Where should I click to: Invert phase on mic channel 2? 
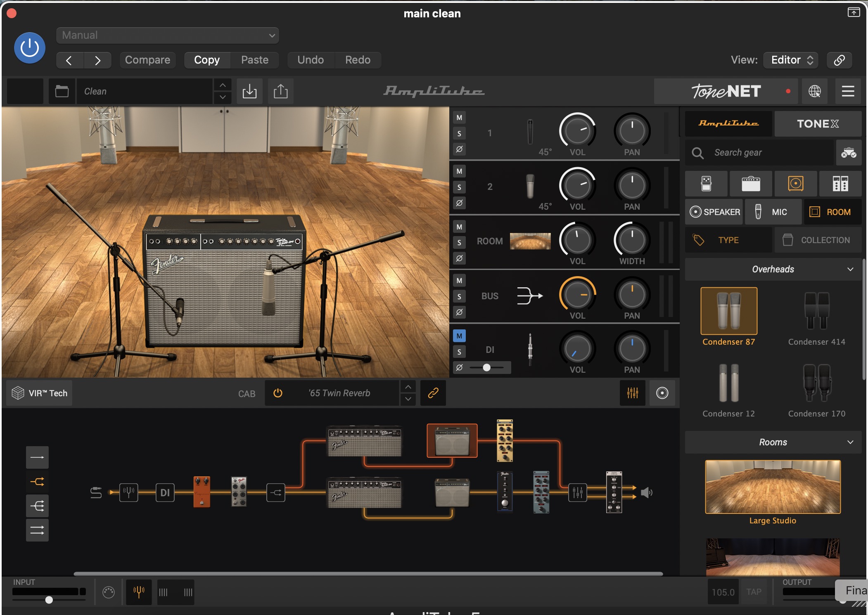pos(459,203)
